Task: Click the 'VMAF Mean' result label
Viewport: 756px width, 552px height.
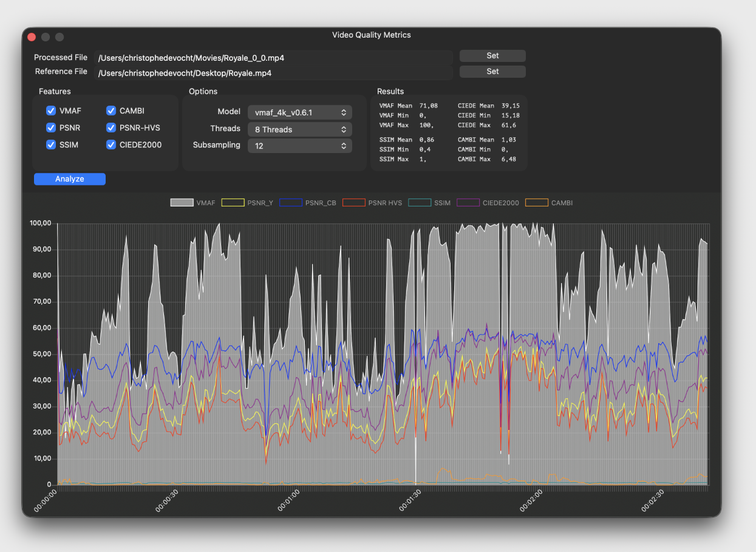Action: (395, 106)
